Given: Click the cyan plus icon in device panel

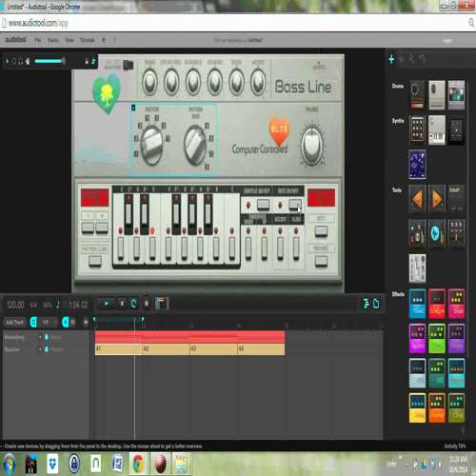Looking at the screenshot, I should (391, 59).
